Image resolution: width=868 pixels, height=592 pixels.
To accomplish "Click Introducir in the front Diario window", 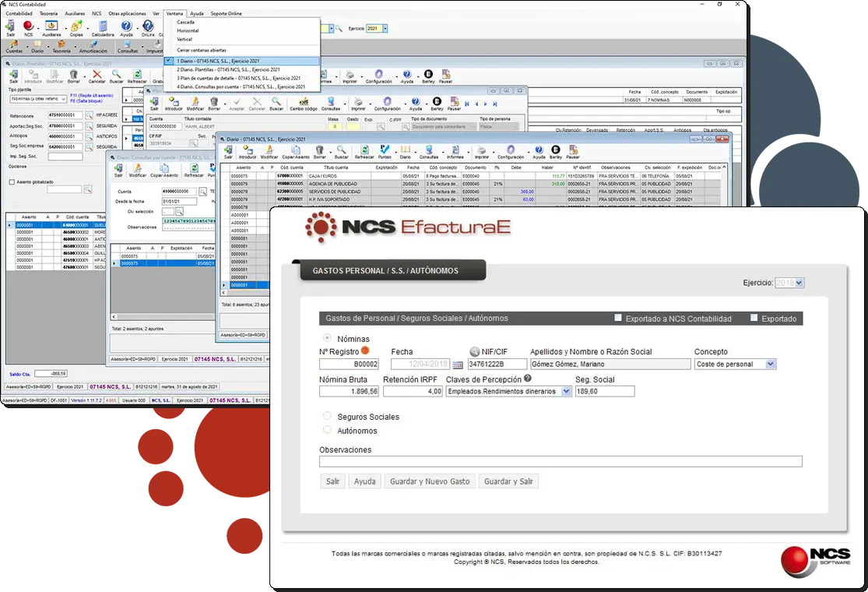I will (x=248, y=153).
